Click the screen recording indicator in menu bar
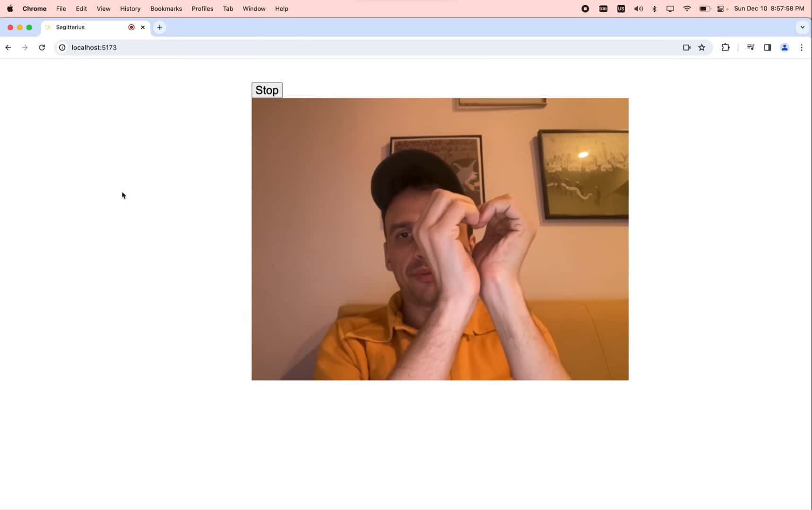Image resolution: width=812 pixels, height=510 pixels. tap(585, 8)
